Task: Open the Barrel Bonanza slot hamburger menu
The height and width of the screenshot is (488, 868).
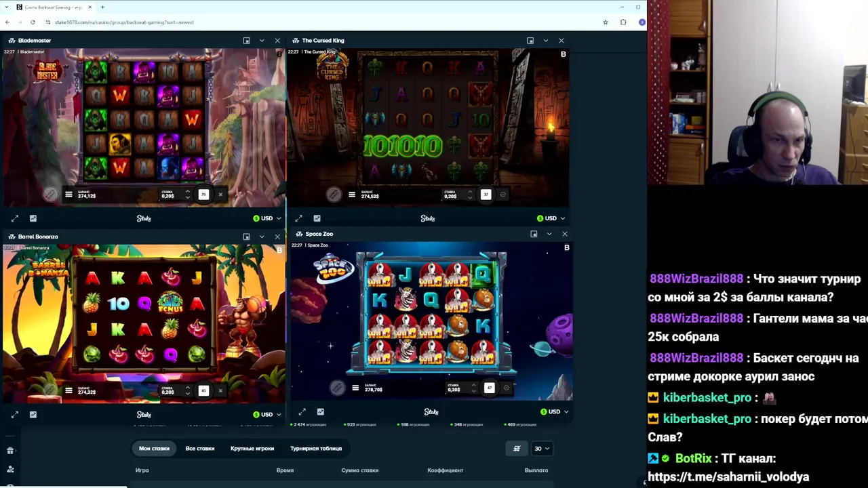Action: point(68,390)
